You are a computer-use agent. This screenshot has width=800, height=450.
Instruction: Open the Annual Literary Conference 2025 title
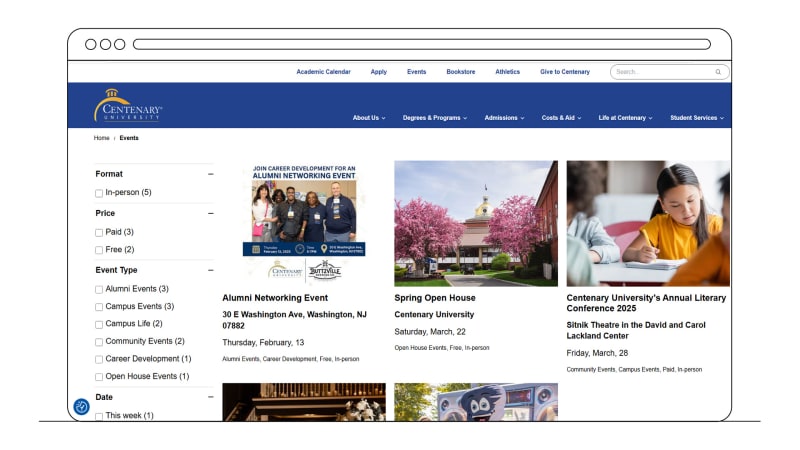(646, 303)
